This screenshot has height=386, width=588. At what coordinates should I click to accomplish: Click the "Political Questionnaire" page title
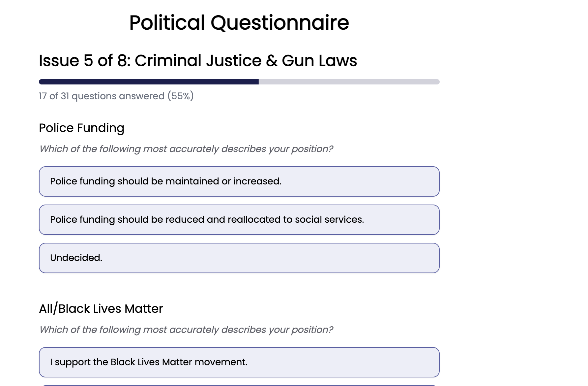click(239, 22)
